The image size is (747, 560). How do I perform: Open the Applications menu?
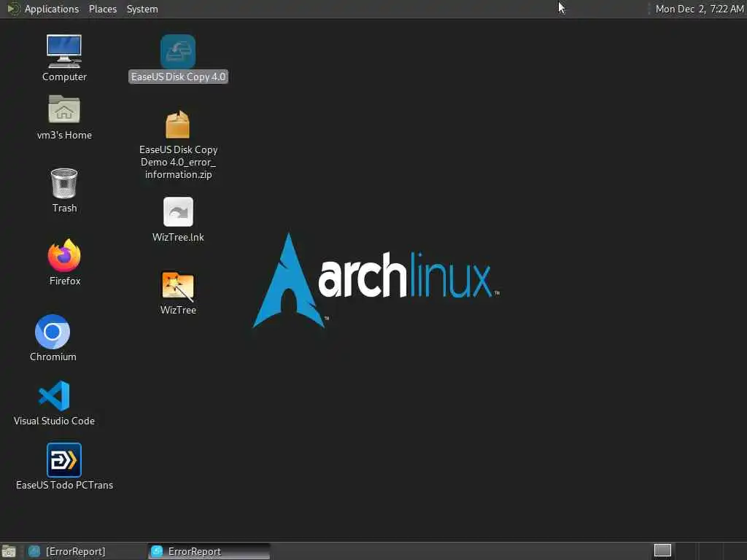(52, 9)
